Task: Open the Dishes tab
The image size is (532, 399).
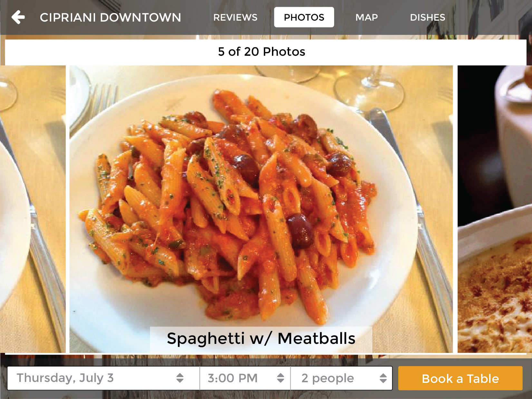Action: click(x=427, y=17)
